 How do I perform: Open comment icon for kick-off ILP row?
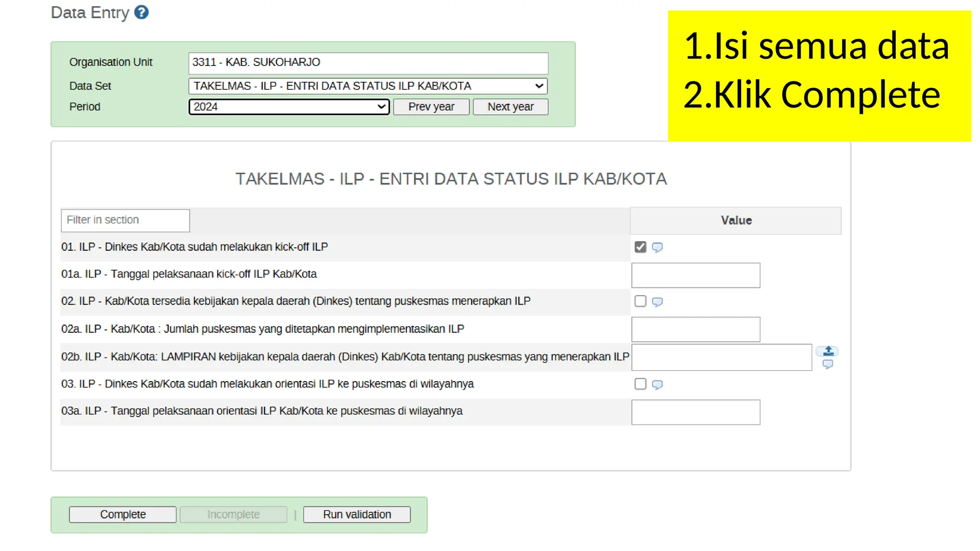(x=657, y=247)
